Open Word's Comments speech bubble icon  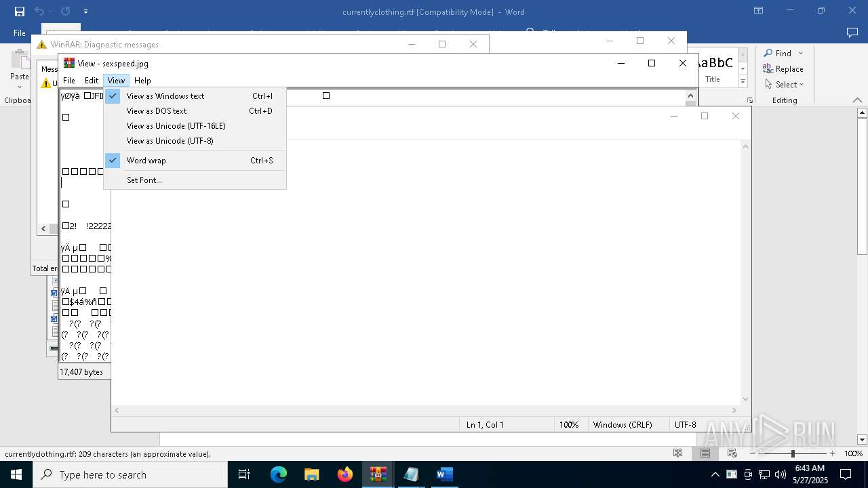pos(852,33)
